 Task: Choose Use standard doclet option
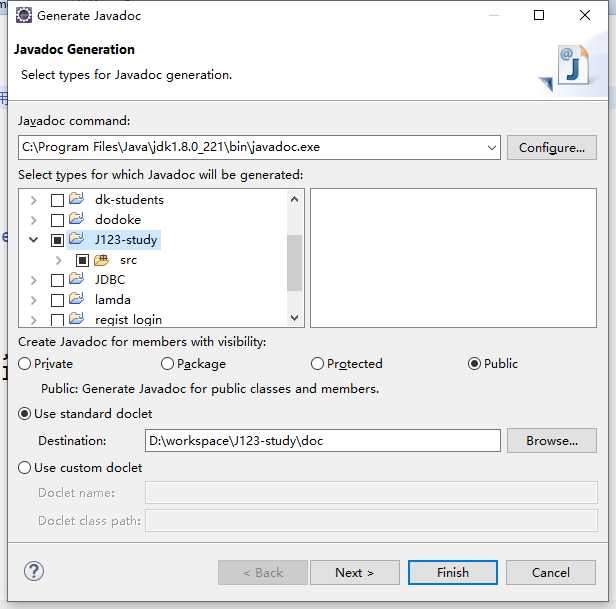[x=24, y=414]
